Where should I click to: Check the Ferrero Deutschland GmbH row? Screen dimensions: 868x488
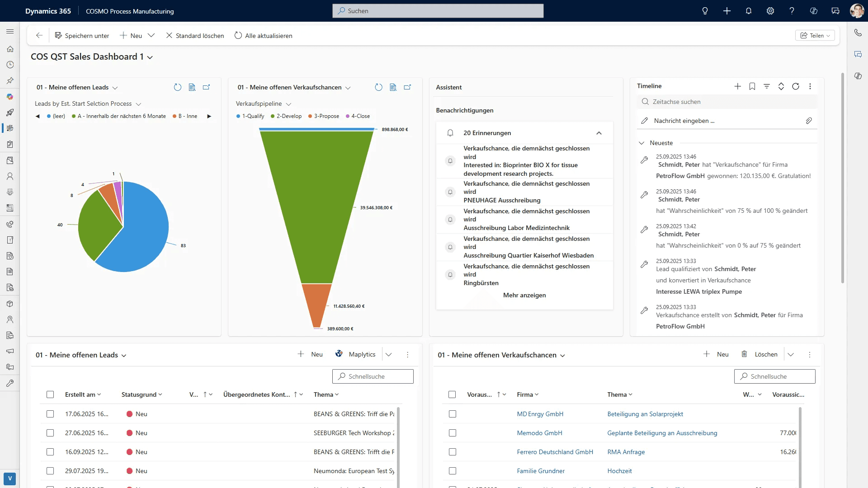coord(453,452)
